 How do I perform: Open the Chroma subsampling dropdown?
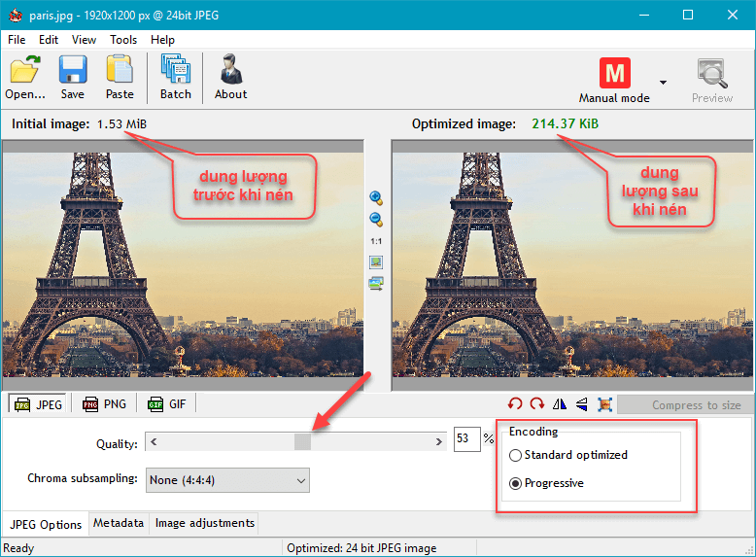pos(227,479)
